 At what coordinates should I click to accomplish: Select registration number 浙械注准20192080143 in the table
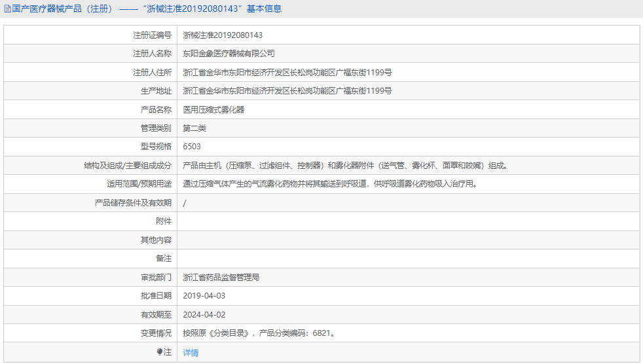coord(223,35)
